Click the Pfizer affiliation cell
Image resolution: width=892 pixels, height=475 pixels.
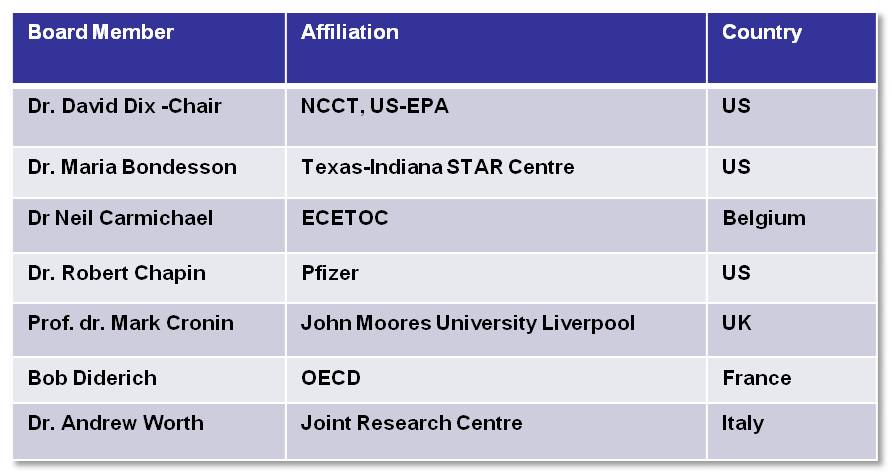tap(330, 273)
